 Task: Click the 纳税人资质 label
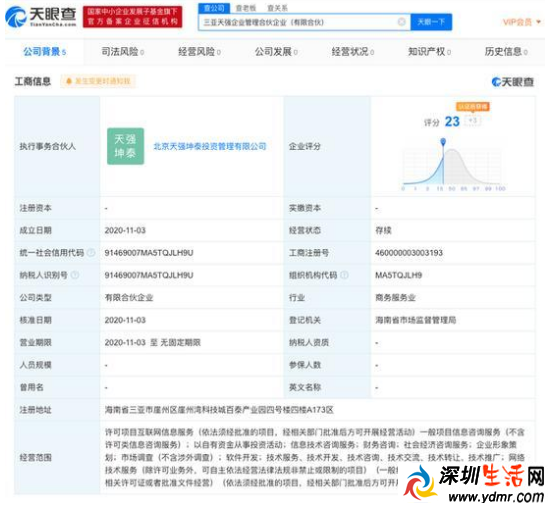(309, 343)
